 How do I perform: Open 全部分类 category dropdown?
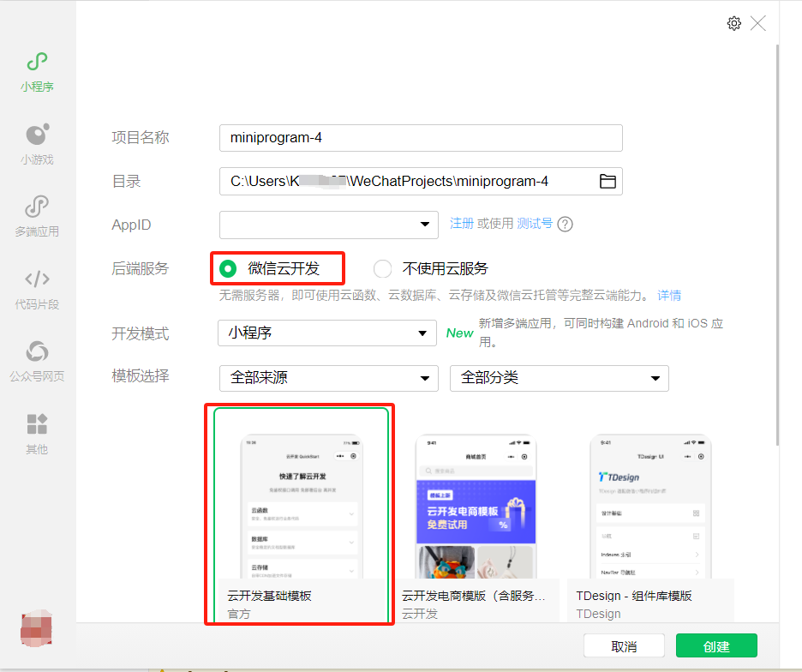[559, 378]
